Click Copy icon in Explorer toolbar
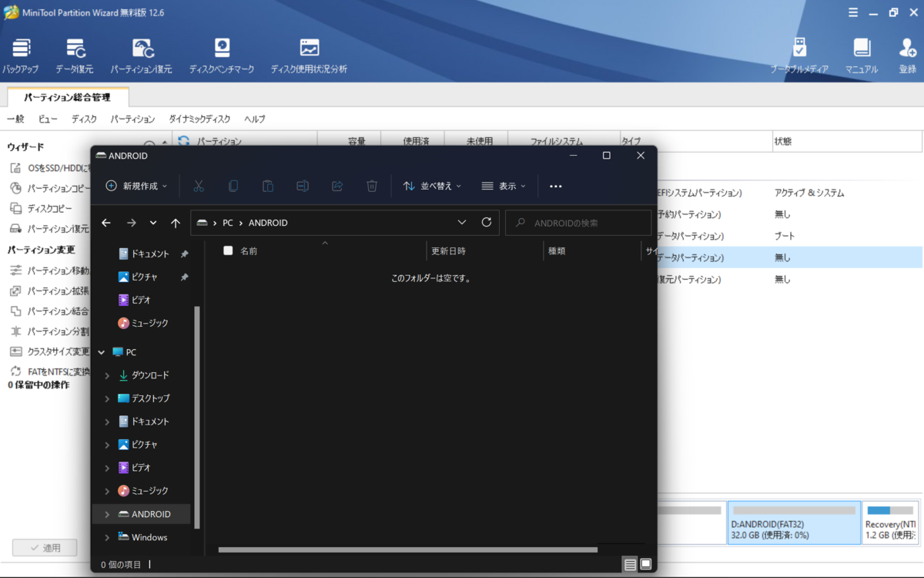 233,186
